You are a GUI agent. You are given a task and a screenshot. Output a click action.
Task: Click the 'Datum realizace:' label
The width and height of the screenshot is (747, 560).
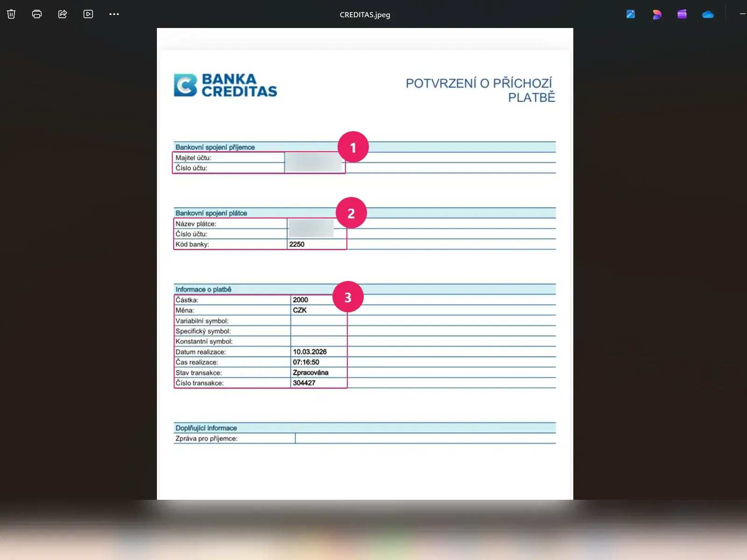pyautogui.click(x=200, y=352)
